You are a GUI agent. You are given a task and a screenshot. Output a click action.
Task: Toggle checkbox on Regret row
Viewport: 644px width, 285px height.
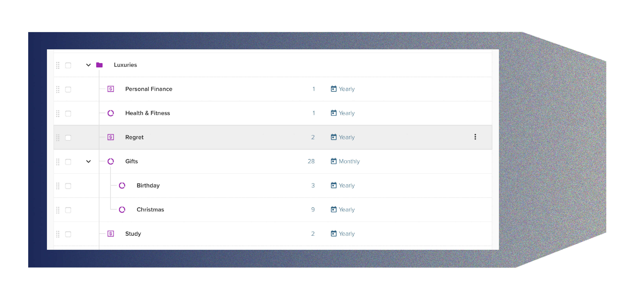point(68,137)
